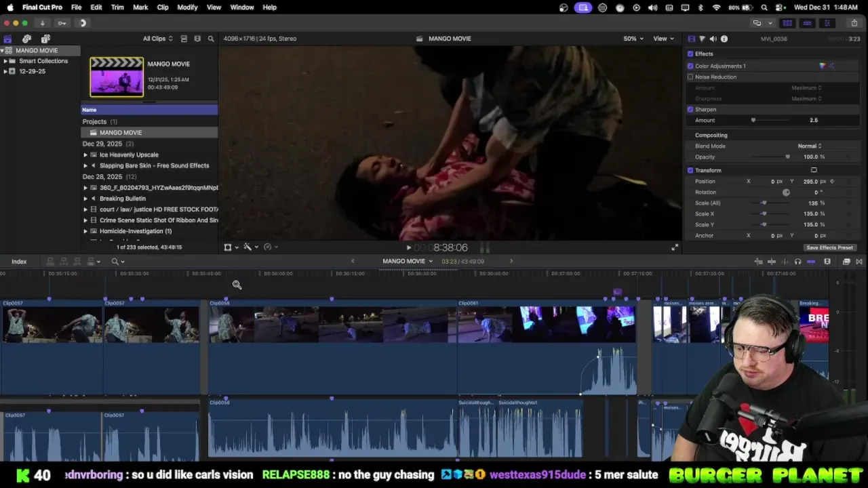Open the Clip menu
868x488 pixels.
click(x=163, y=7)
